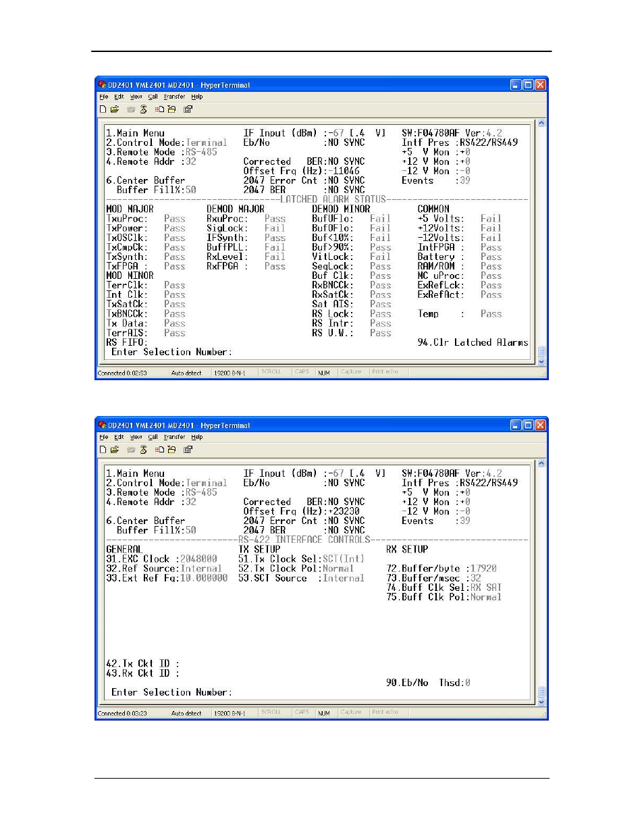
Task: Click scrollbar thumb in alarm status window
Action: point(541,352)
